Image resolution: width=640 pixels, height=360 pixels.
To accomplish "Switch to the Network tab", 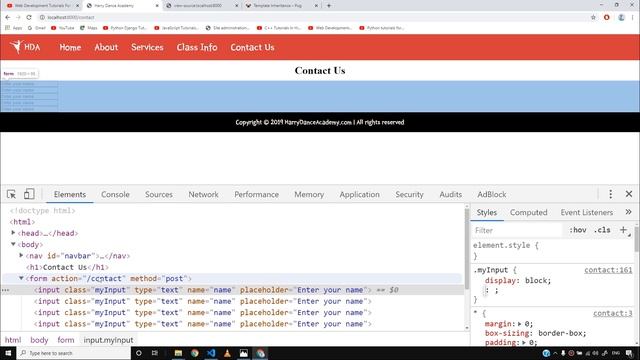I will click(x=203, y=195).
